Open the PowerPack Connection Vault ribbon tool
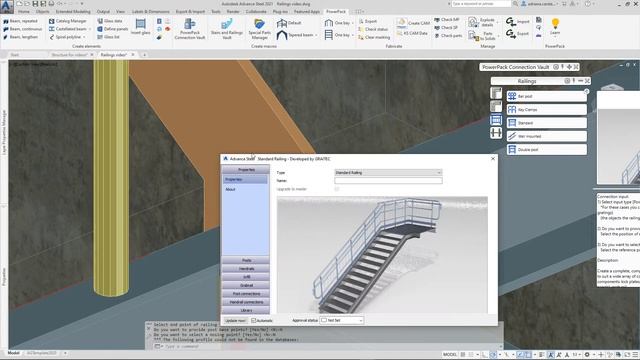Screen dimensions: 640x360 189,29
